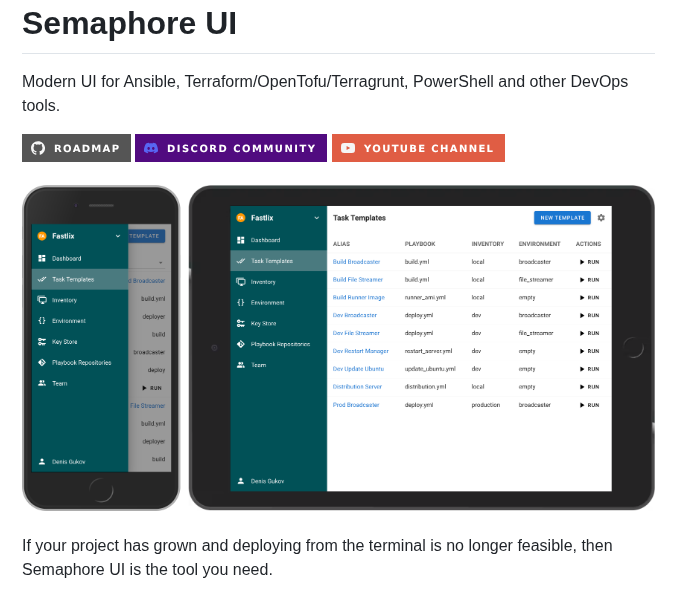Click the GitHub logo on Roadmap badge

pyautogui.click(x=38, y=148)
